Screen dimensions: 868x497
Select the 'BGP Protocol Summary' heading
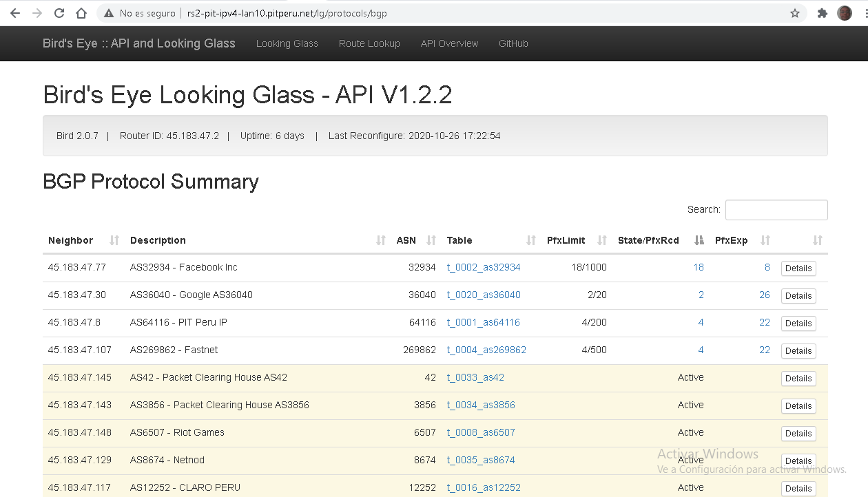[x=151, y=182]
